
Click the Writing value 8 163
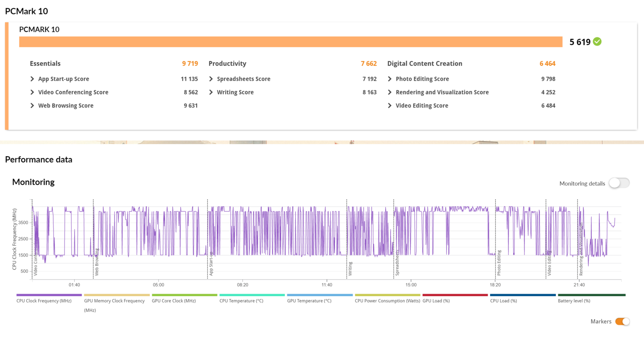click(x=370, y=92)
